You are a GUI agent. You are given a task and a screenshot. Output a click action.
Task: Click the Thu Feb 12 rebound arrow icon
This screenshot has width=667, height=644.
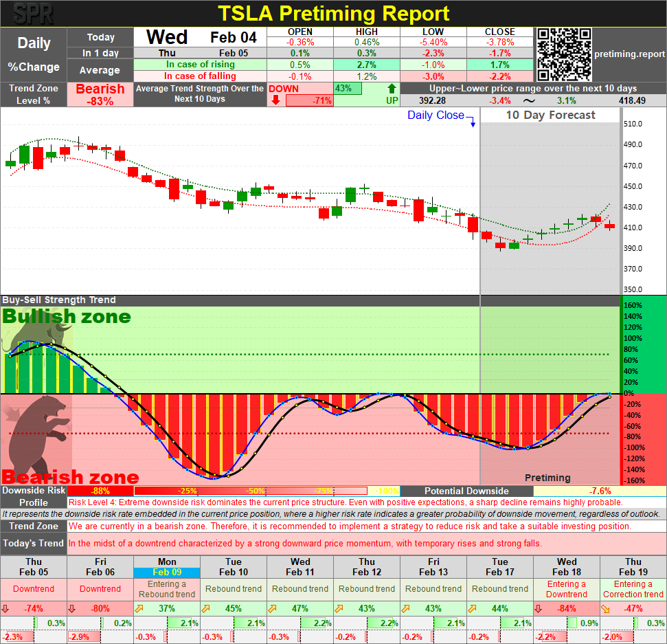(x=339, y=609)
